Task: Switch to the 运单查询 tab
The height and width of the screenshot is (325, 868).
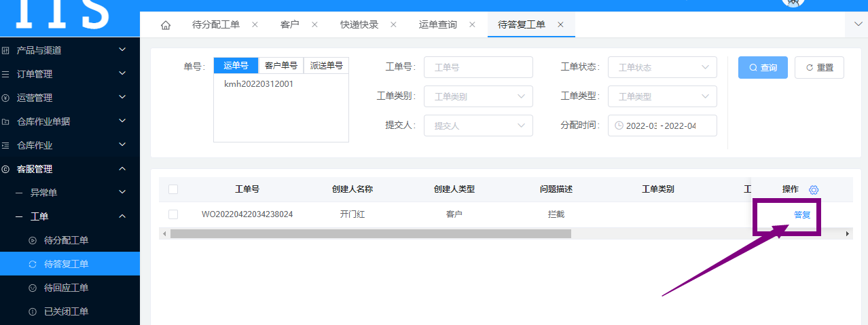Action: click(x=438, y=24)
